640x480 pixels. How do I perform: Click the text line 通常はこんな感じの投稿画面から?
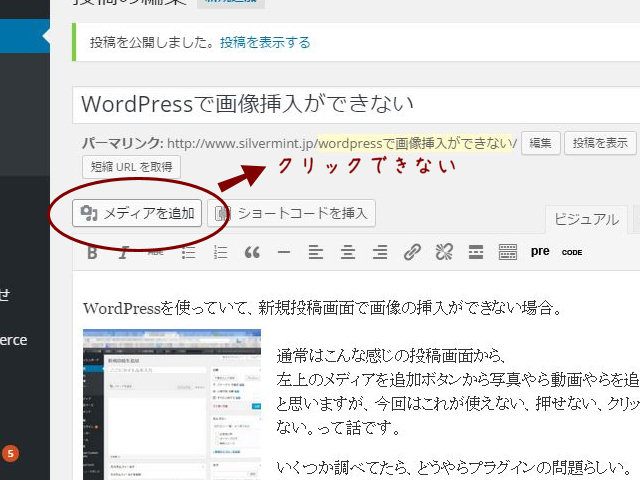pyautogui.click(x=391, y=356)
